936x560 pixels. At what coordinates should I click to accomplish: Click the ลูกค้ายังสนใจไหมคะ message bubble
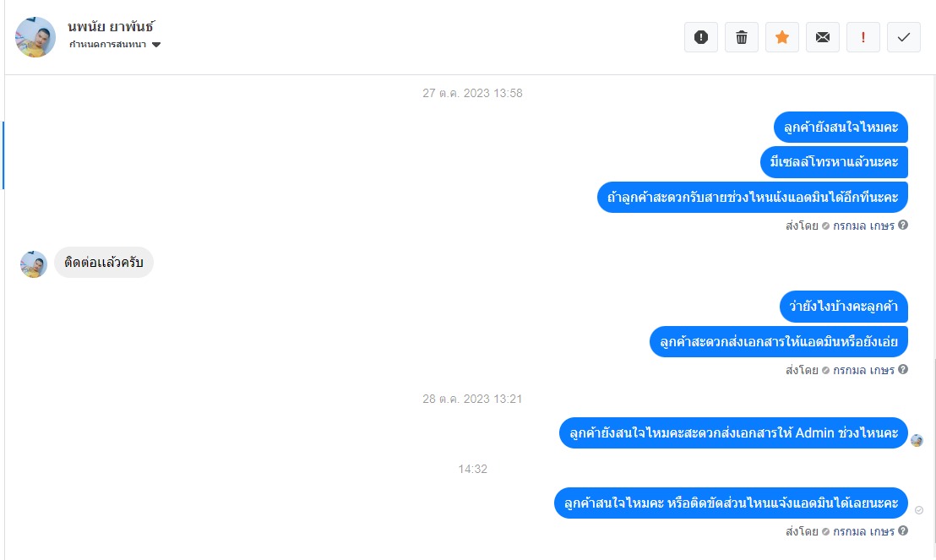(x=841, y=128)
